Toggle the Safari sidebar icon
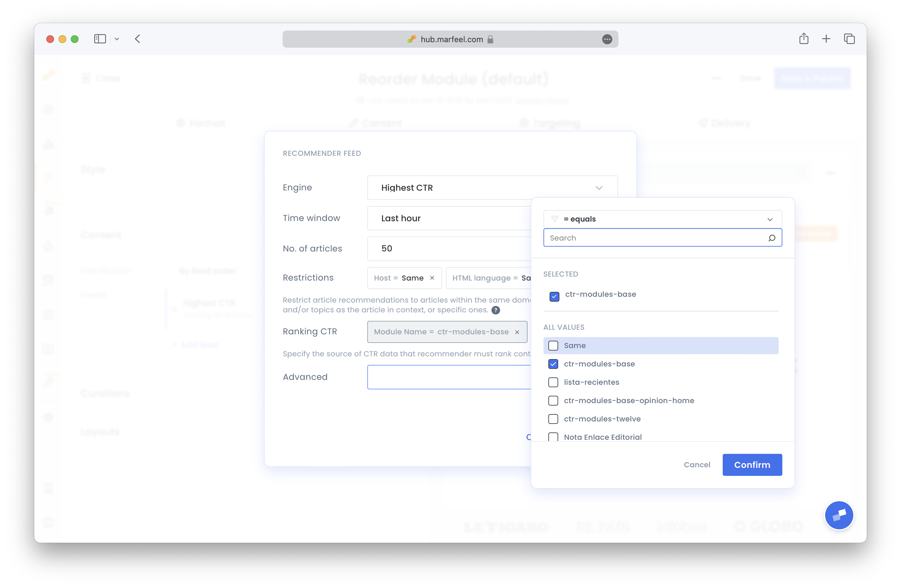Screen dimensions: 901x588 (x=100, y=39)
